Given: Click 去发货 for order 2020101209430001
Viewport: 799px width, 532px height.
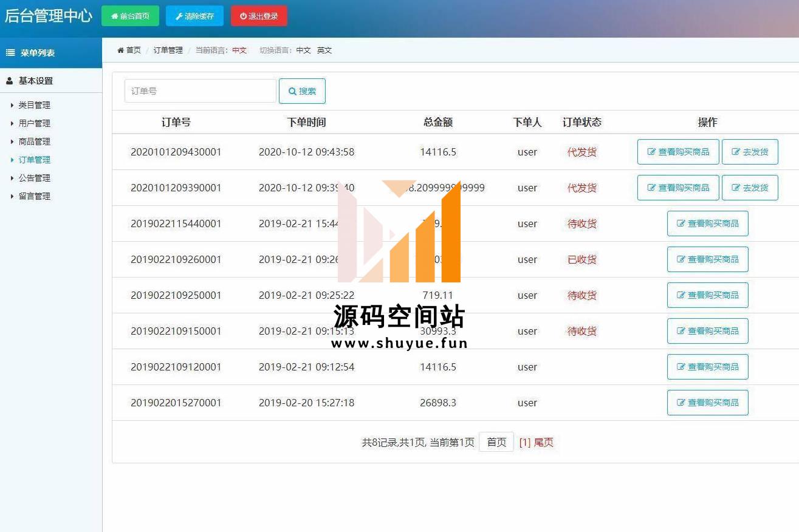Looking at the screenshot, I should [750, 152].
